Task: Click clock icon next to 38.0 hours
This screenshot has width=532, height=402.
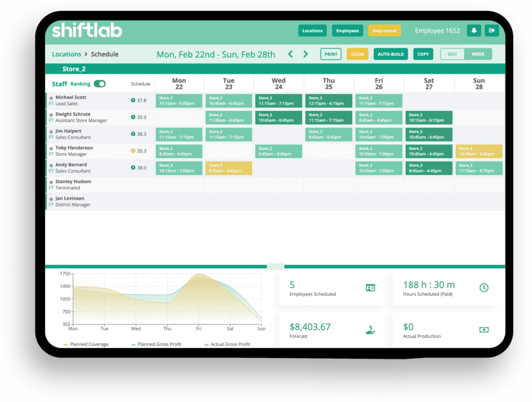Action: tap(133, 167)
